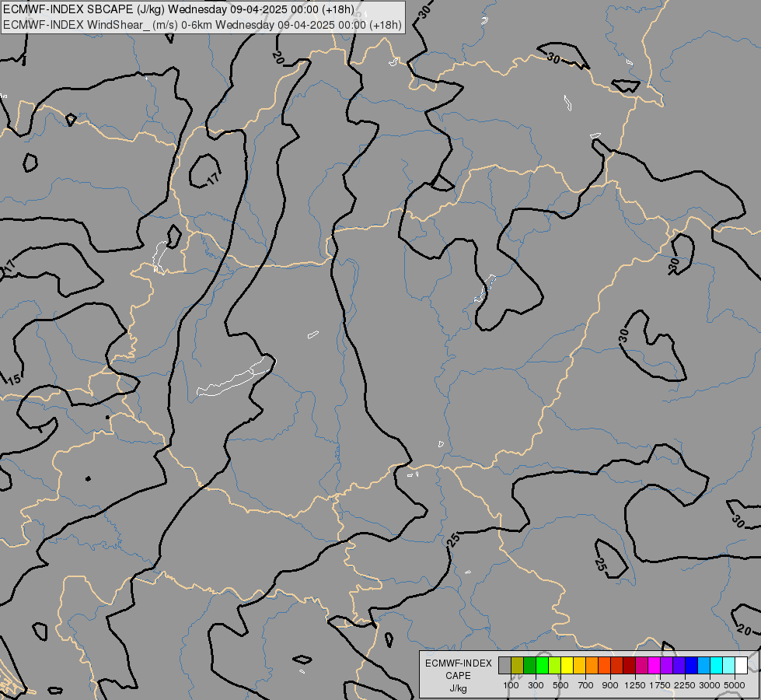
Task: Click the legend value label 100
Action: (511, 685)
